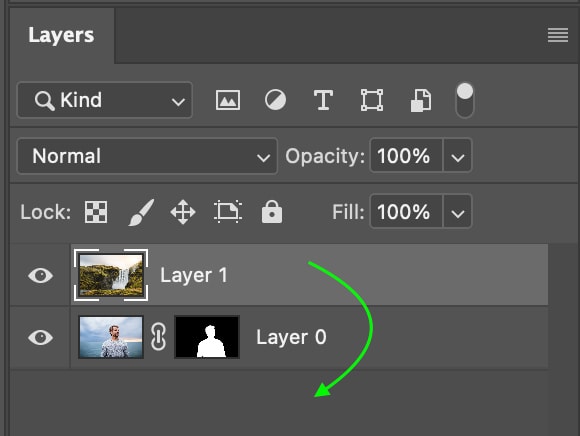The image size is (580, 436).
Task: Select the Layers panel tab
Action: point(61,36)
